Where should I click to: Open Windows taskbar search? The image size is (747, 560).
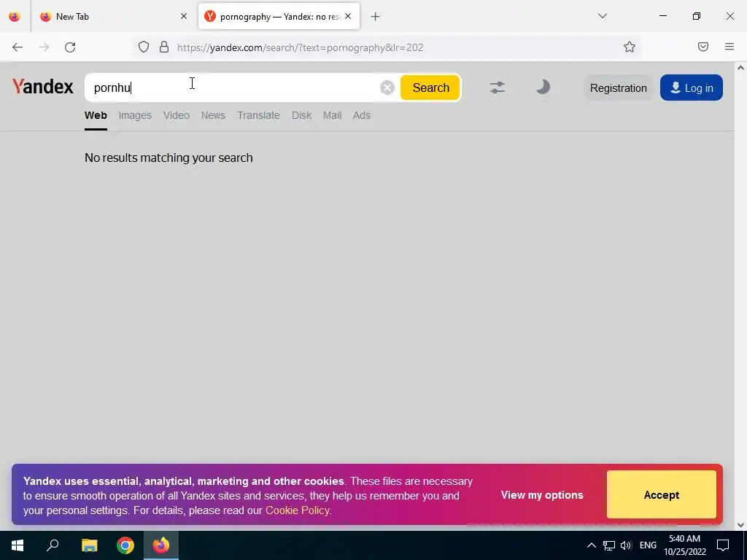(x=53, y=545)
